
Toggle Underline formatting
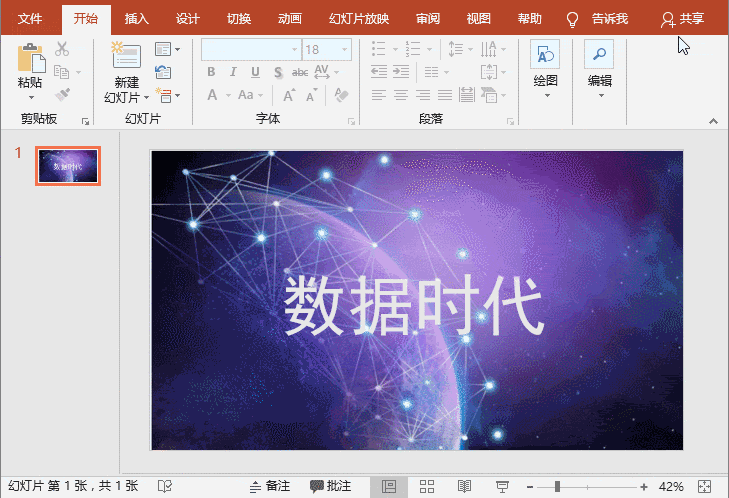pyautogui.click(x=255, y=72)
